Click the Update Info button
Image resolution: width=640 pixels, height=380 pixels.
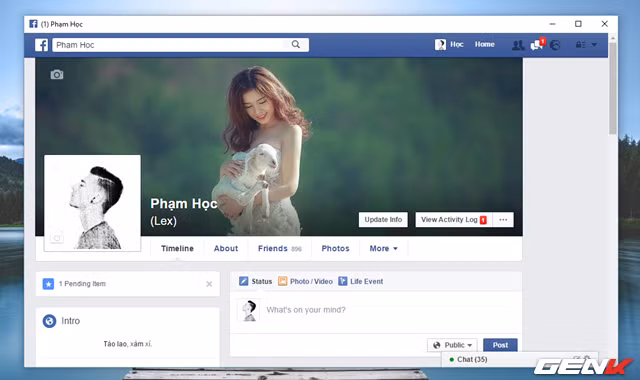(x=383, y=220)
